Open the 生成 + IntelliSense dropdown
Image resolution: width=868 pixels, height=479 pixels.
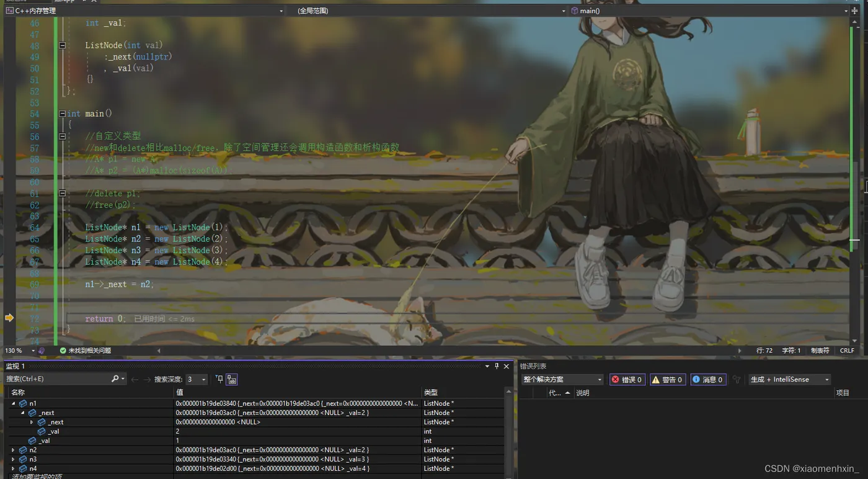point(790,379)
